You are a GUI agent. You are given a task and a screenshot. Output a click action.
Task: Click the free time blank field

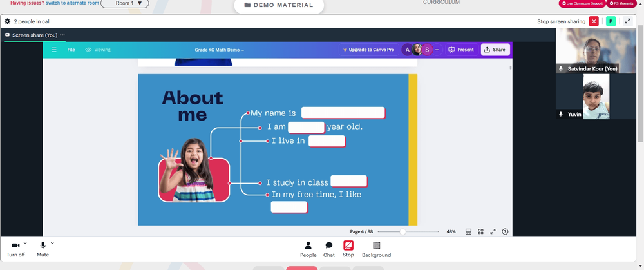[x=289, y=207]
